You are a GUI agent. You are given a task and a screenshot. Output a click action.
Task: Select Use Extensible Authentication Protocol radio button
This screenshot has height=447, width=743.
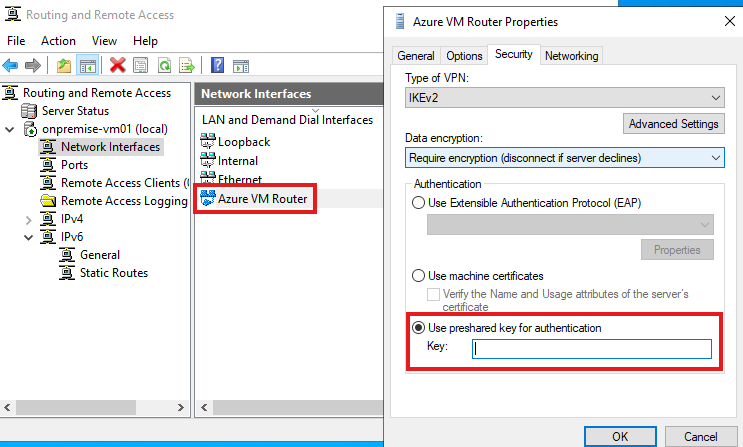point(418,203)
